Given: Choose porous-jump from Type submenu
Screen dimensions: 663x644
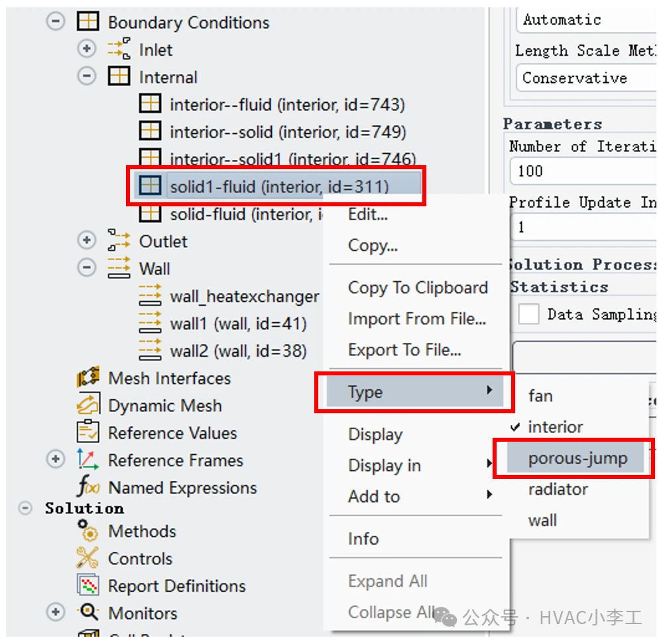Looking at the screenshot, I should pyautogui.click(x=577, y=458).
